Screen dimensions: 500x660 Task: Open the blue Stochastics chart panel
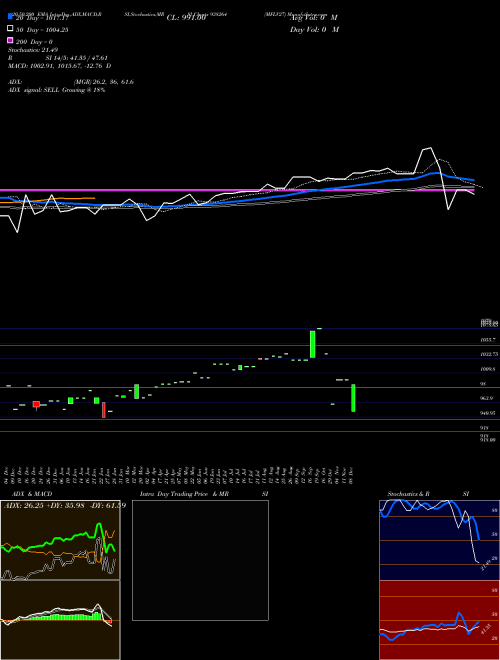(439, 540)
